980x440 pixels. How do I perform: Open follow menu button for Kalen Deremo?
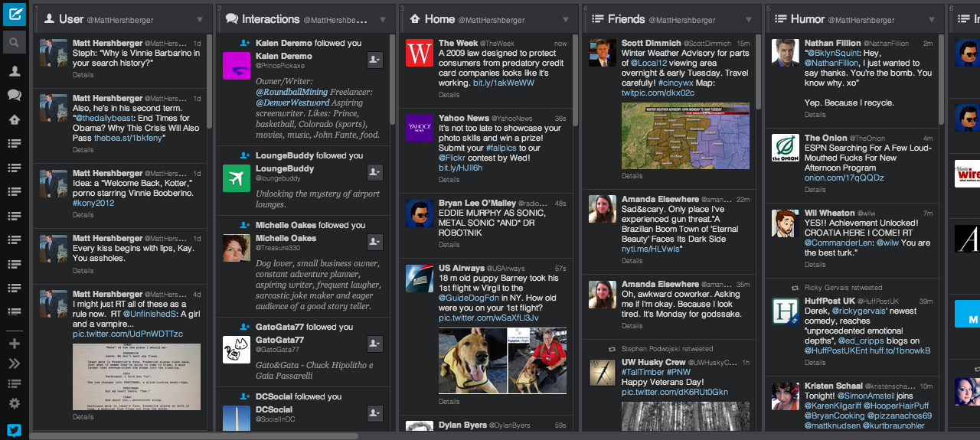tap(374, 59)
